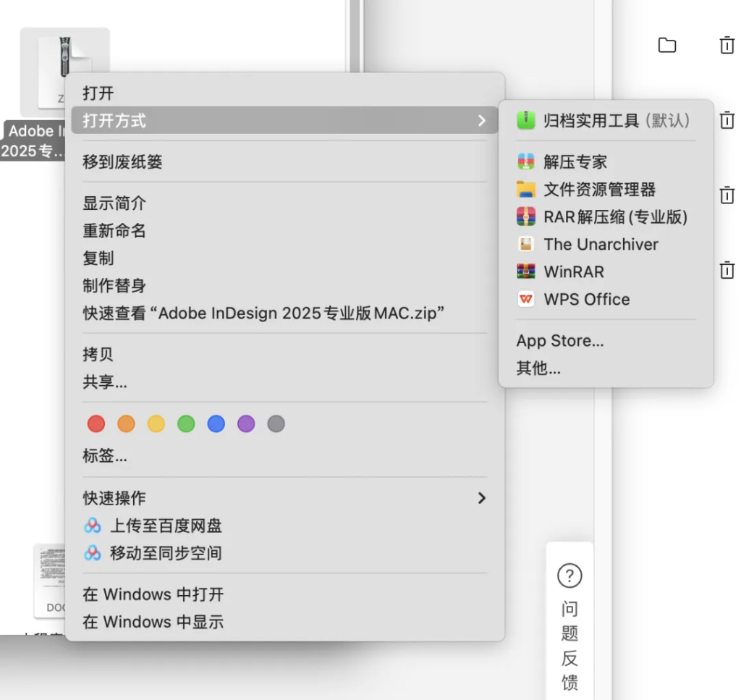The height and width of the screenshot is (700, 741).
Task: Click the Archive Utility green icon
Action: click(525, 120)
